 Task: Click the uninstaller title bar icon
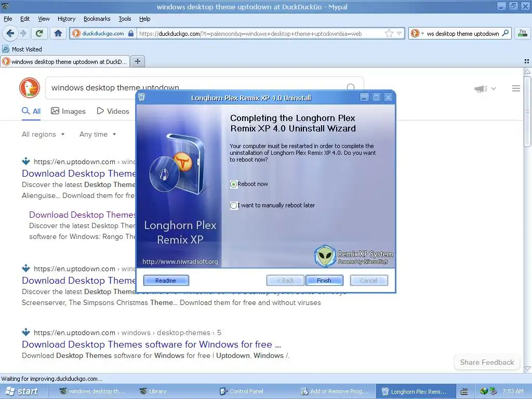pyautogui.click(x=141, y=97)
